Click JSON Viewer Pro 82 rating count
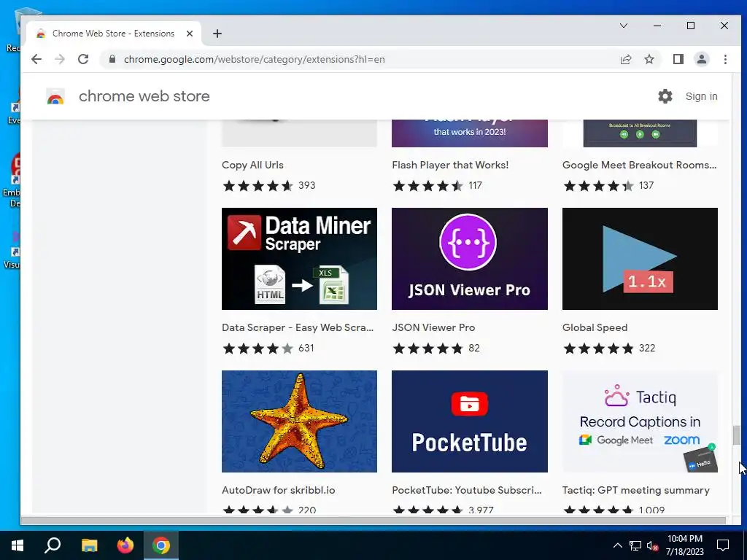The image size is (747, 560). pos(474,348)
